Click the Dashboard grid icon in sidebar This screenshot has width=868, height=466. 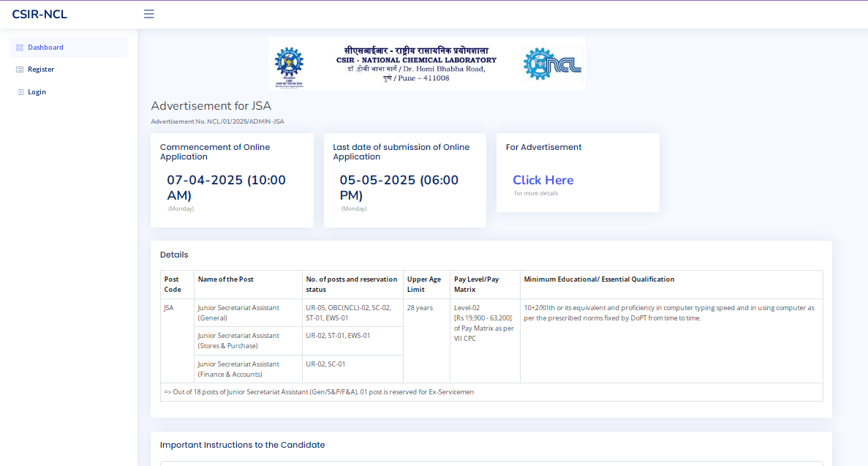[20, 48]
